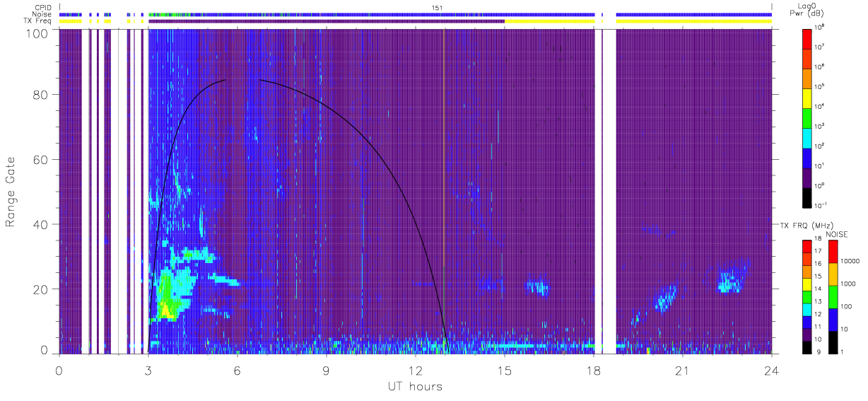Screen dimensions: 868x401
Task: Click the "14" label on the TX FRQ scale
Action: (x=819, y=290)
